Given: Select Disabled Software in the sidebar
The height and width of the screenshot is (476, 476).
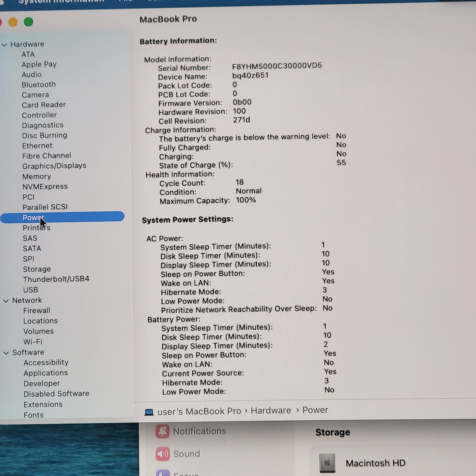Looking at the screenshot, I should [x=56, y=394].
